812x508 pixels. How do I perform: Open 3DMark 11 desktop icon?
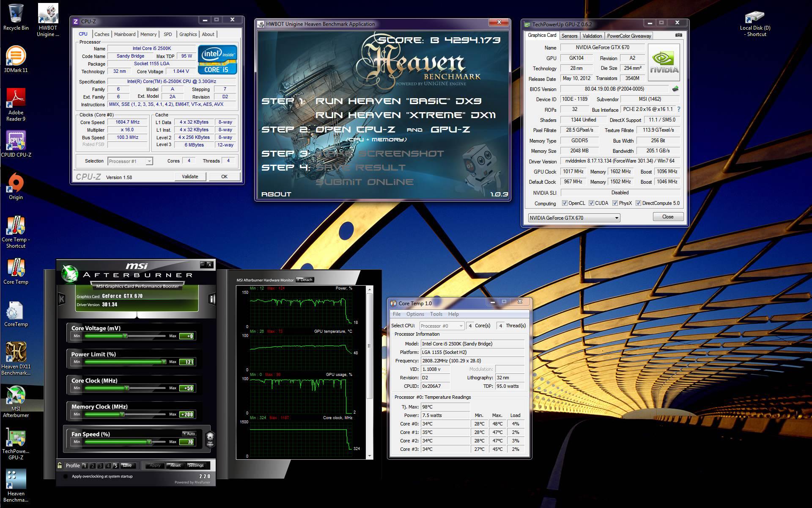[x=16, y=59]
